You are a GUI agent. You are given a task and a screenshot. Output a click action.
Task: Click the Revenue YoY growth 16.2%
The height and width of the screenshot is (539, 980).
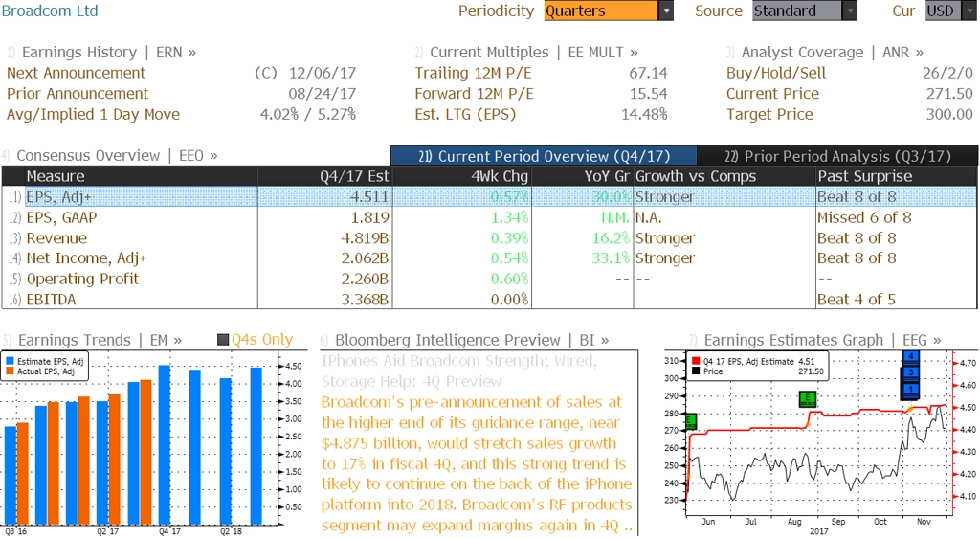click(x=611, y=238)
